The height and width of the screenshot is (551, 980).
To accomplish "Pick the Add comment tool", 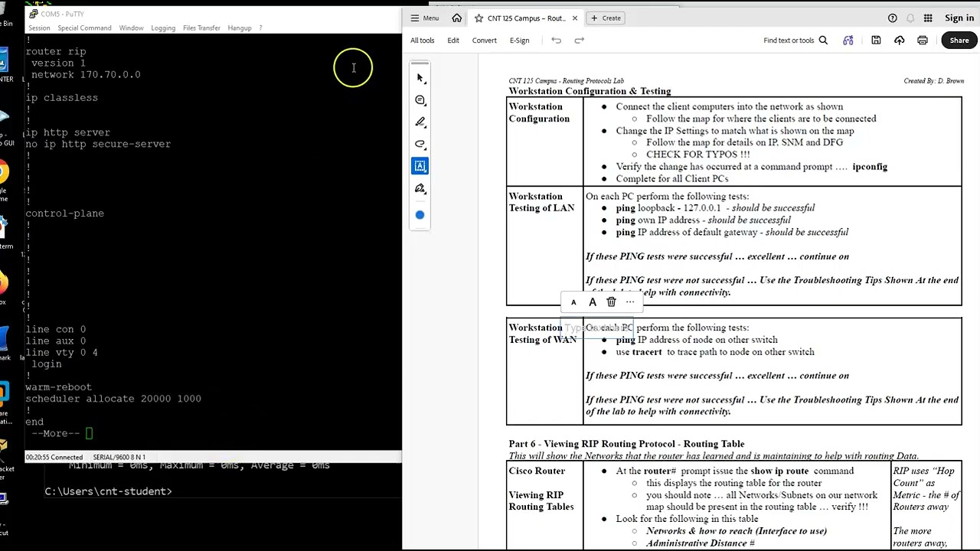I will 420,100.
